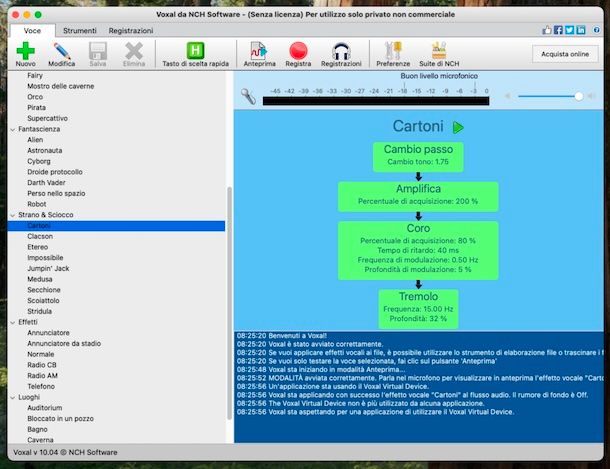
Task: Share on Twitter icon
Action: pyautogui.click(x=570, y=30)
